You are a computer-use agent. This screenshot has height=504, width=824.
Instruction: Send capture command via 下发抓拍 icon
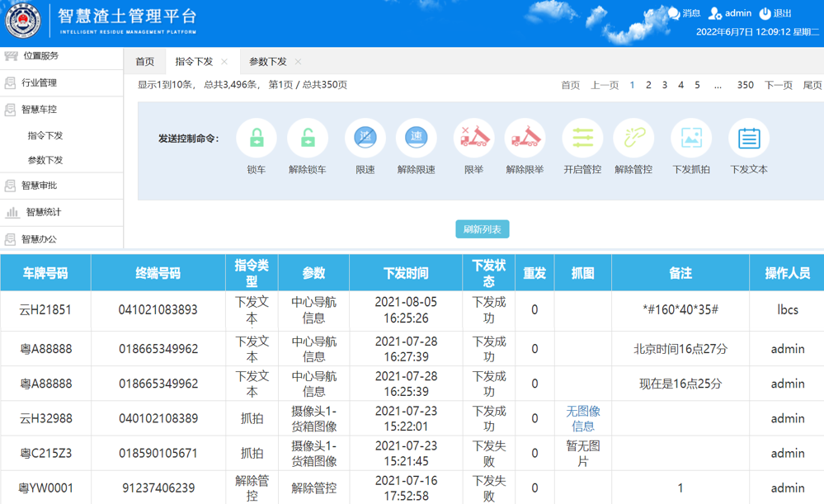point(691,138)
